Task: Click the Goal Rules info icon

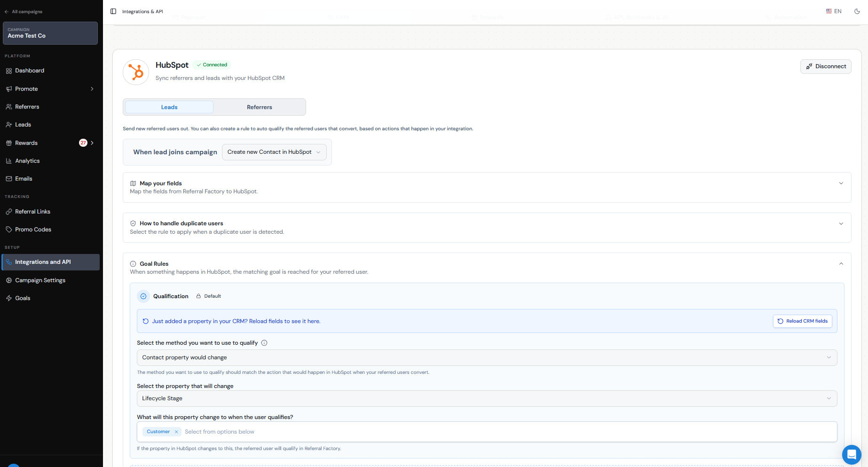Action: (133, 264)
